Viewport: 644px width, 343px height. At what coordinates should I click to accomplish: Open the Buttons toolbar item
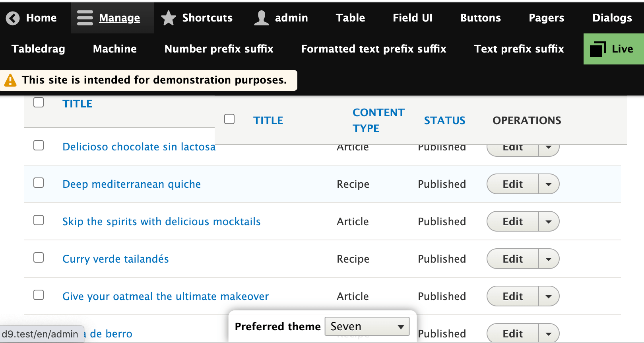click(x=481, y=18)
